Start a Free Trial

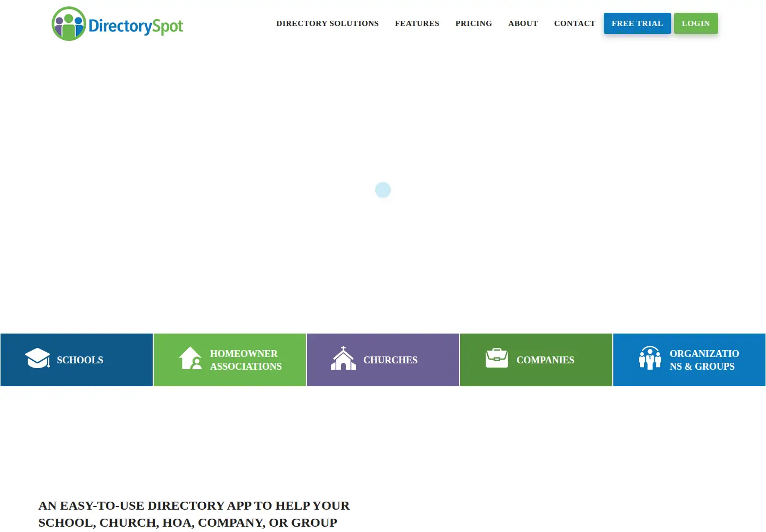[x=637, y=23]
